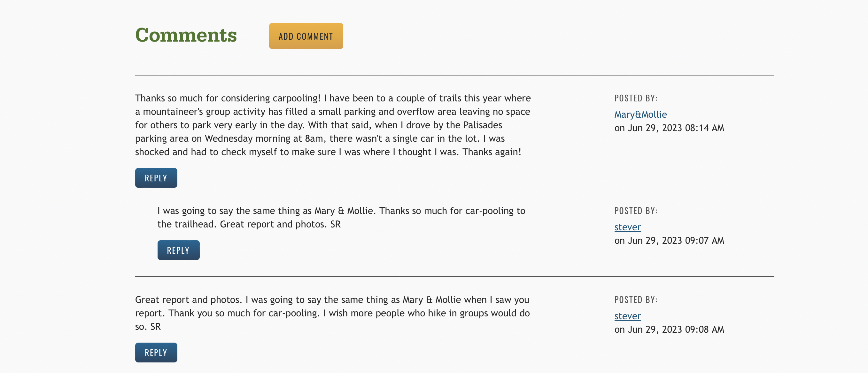Click the POSTED BY label above Mary&Mollie

click(x=636, y=98)
